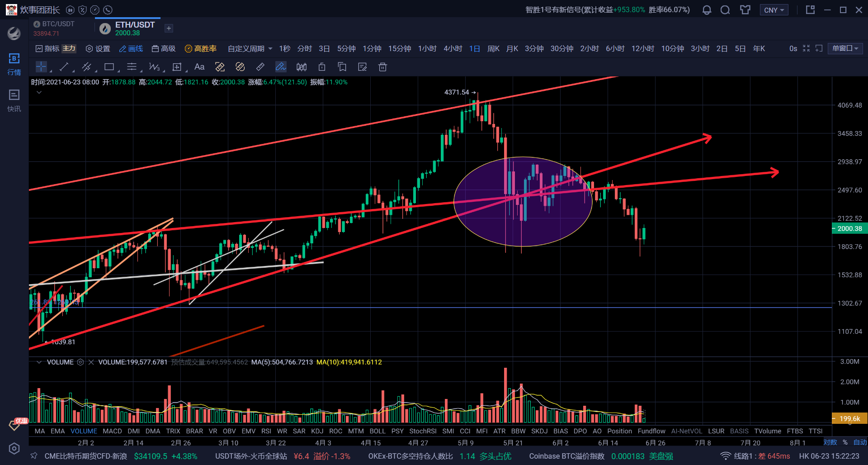The height and width of the screenshot is (465, 868).
Task: Click the favorite star in status bar
Action: tap(34, 456)
